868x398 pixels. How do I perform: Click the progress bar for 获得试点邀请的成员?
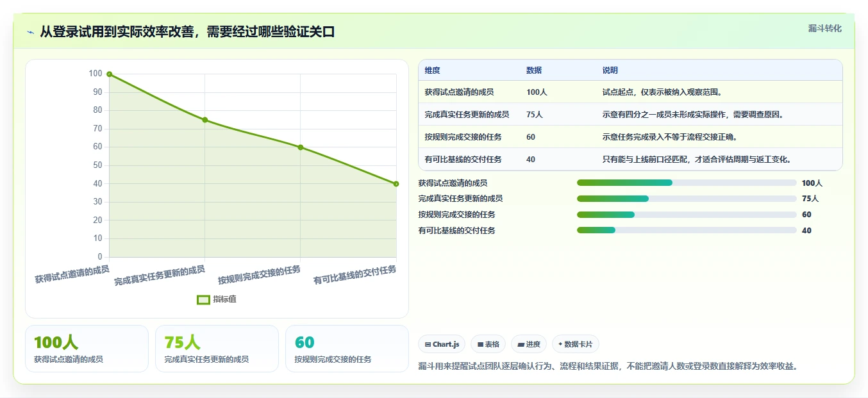tap(687, 183)
